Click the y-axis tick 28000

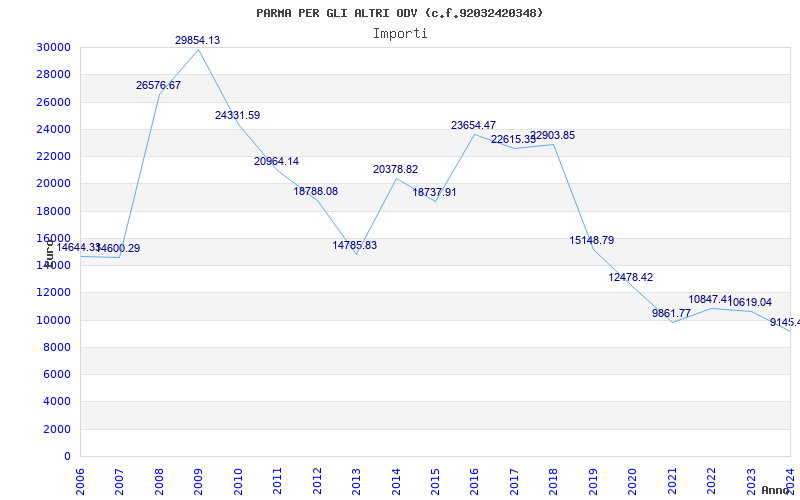(x=54, y=74)
